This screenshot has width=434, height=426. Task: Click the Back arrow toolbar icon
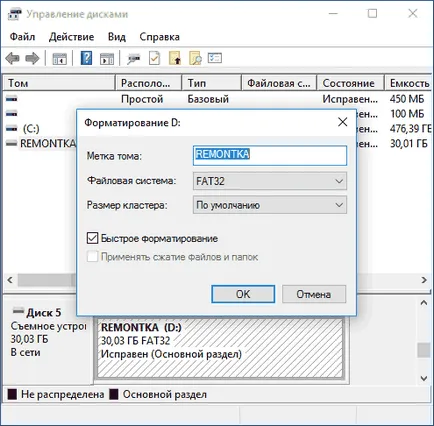(x=12, y=58)
